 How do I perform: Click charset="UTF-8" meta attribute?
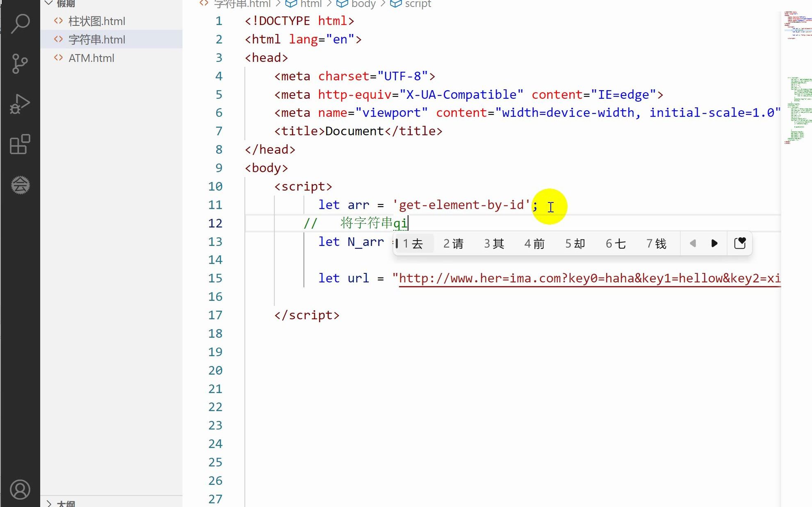(373, 76)
